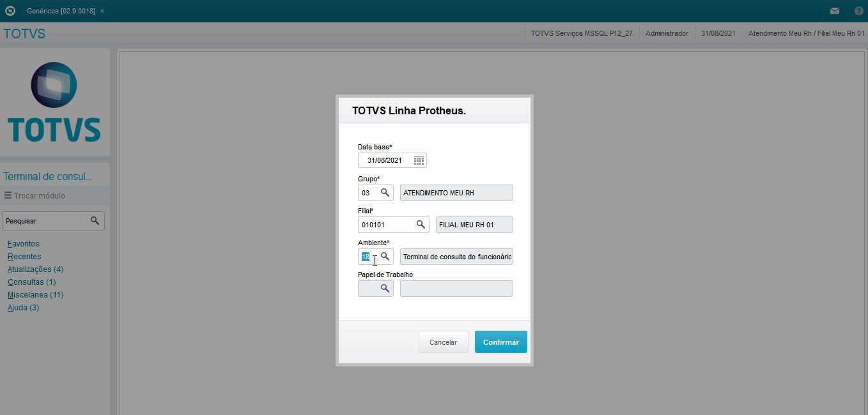Click the Trocar módulo hamburger icon
Screen dimensions: 868x415
pos(8,195)
